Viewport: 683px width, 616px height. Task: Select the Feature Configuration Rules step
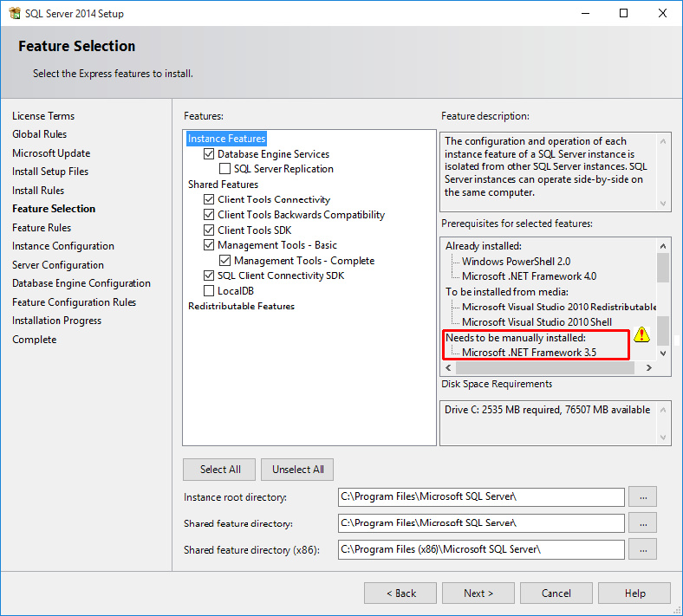[74, 302]
